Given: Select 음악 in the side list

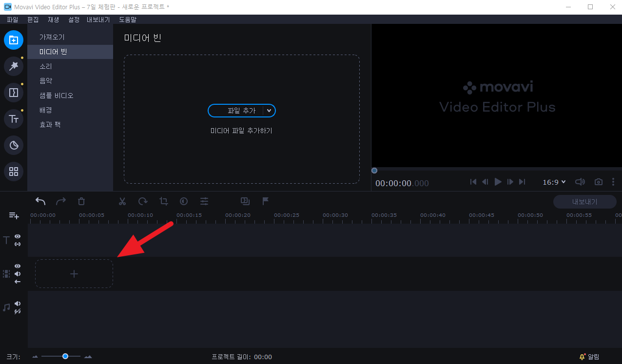Looking at the screenshot, I should pos(70,81).
